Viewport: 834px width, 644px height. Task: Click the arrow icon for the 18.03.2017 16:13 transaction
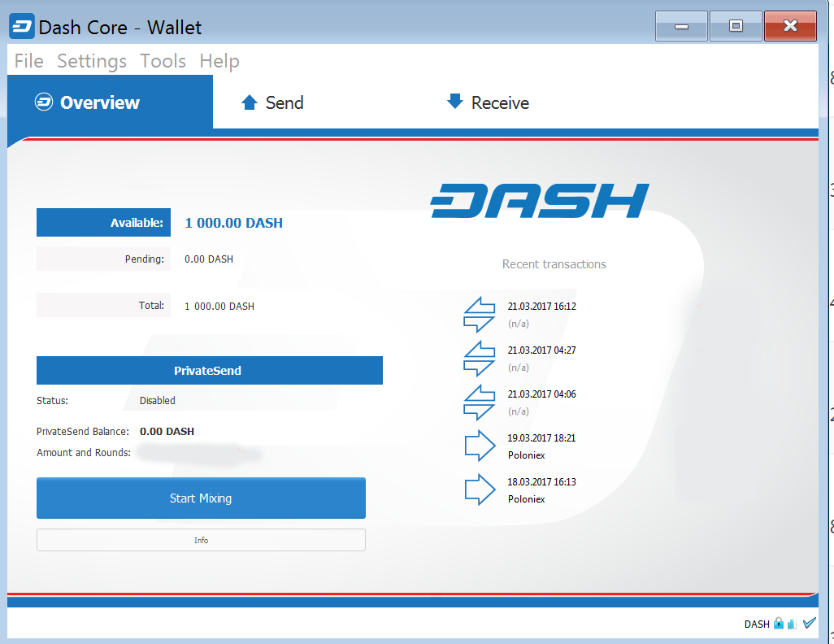coord(480,490)
